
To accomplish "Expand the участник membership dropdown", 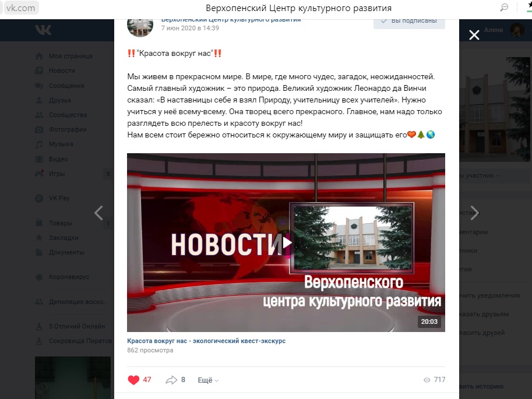I will pyautogui.click(x=480, y=175).
